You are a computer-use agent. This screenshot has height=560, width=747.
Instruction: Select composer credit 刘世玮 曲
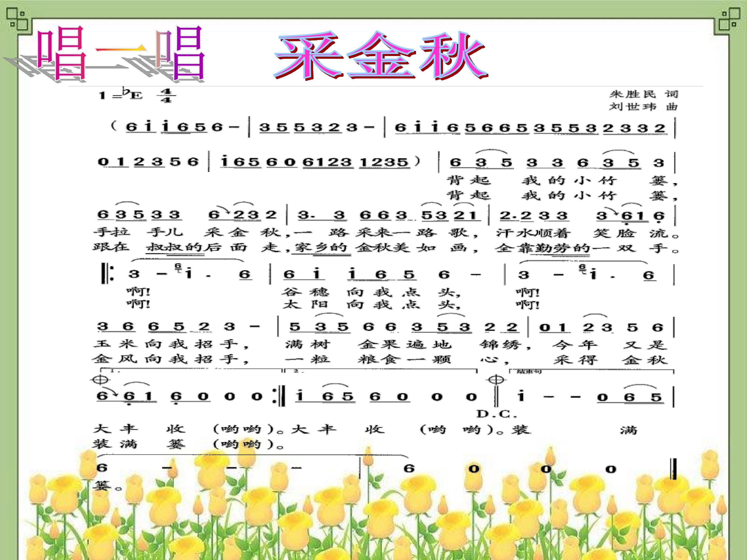point(643,107)
